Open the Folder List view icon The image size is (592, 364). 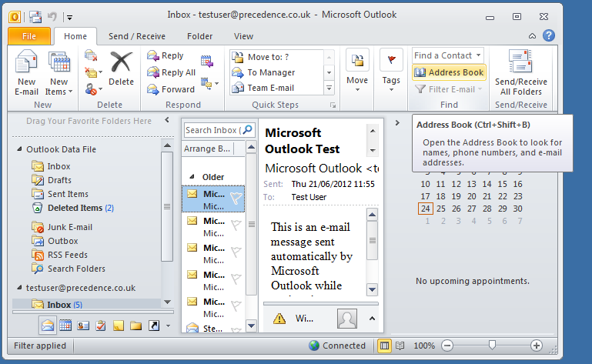(x=136, y=326)
